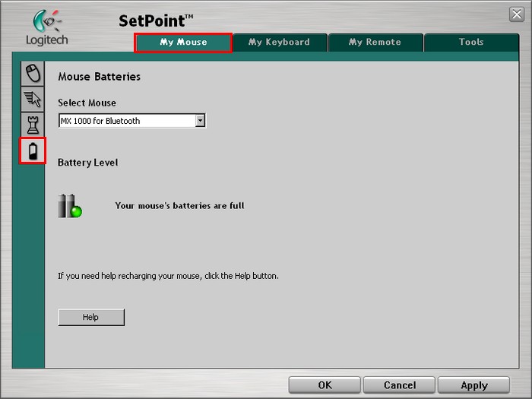Viewport: 532px width, 399px height.
Task: Click the MX 1000 for Bluetooth field
Action: click(132, 120)
